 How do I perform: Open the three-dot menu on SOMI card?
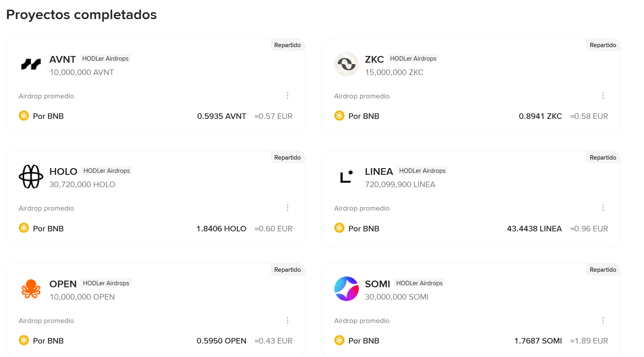click(603, 320)
